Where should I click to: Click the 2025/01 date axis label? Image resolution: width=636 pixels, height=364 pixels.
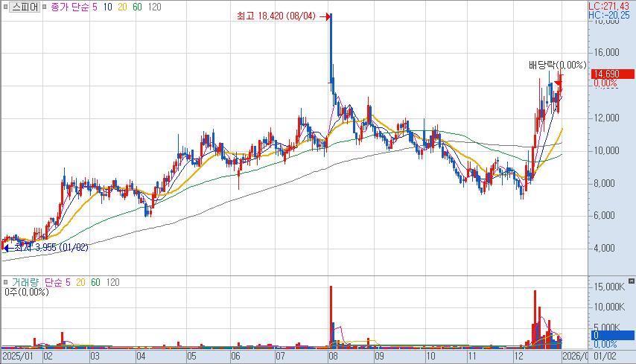[x=18, y=357]
